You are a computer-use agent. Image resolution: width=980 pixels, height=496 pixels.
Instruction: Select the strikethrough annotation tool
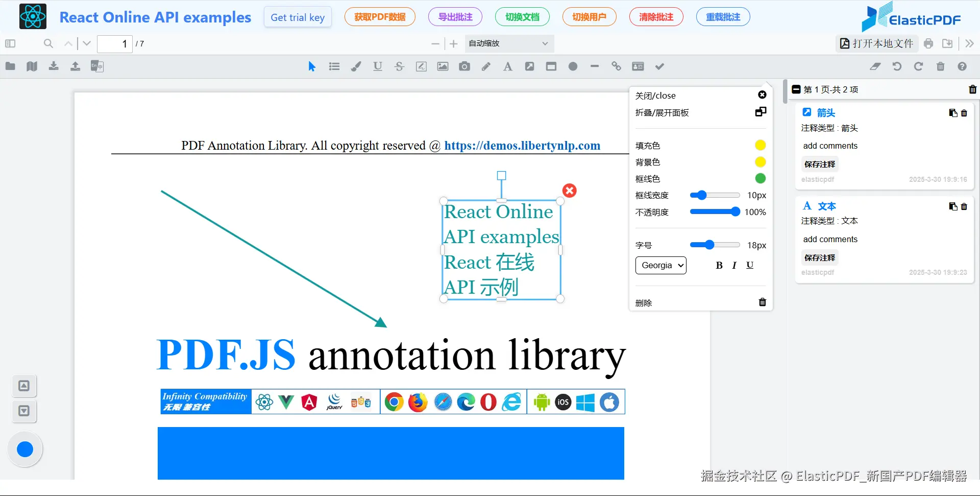click(399, 66)
